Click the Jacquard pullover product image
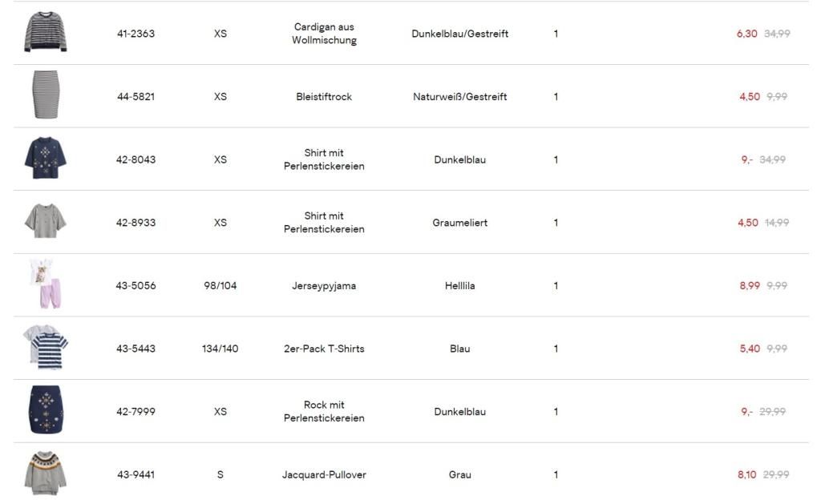 46,473
